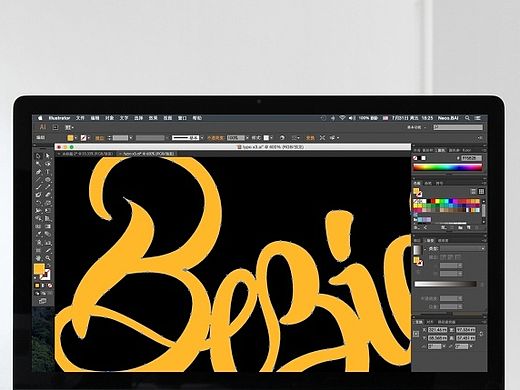Switch Swatches panel to list view
Screen dimensions: 520x390
click(x=473, y=191)
